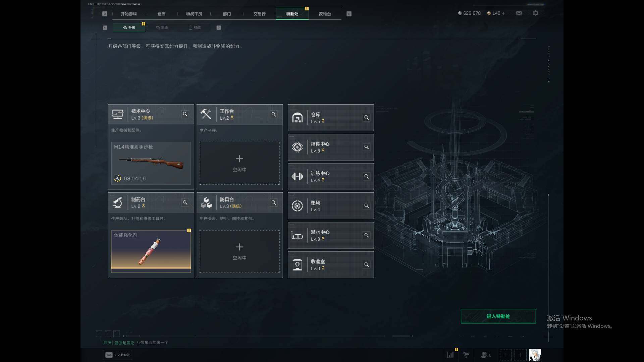Open the 指挥中心 Lv.3 department row
The width and height of the screenshot is (644, 362).
pyautogui.click(x=330, y=147)
